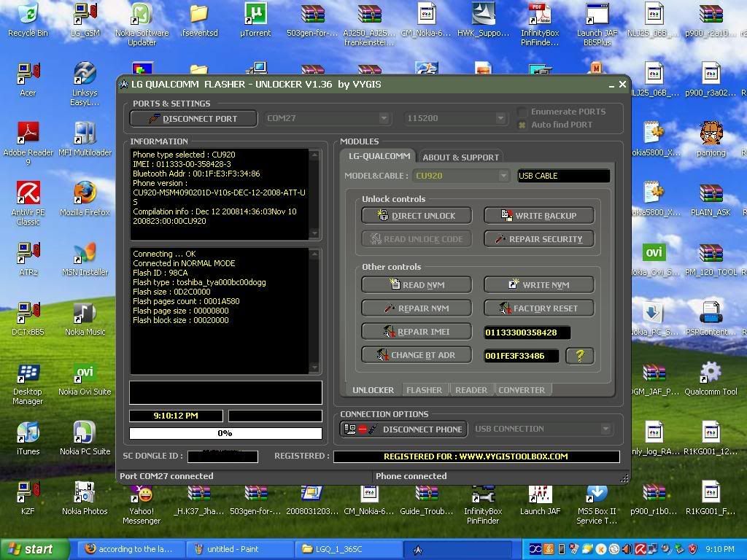The height and width of the screenshot is (560, 747).
Task: Click the REPAIR SECURITY button
Action: tap(539, 239)
